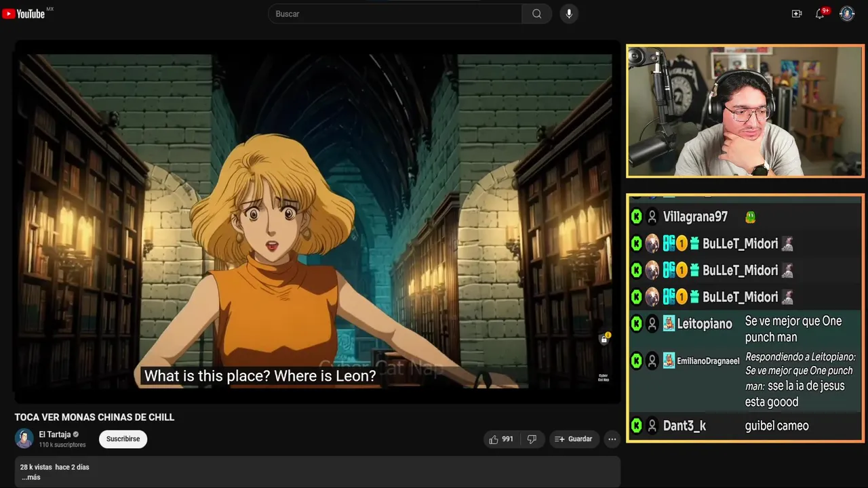Open El Tartaja channel name link
868x488 pixels.
click(55, 434)
